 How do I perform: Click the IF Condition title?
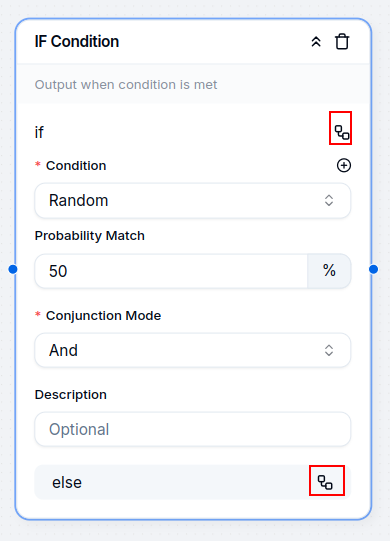click(x=77, y=41)
